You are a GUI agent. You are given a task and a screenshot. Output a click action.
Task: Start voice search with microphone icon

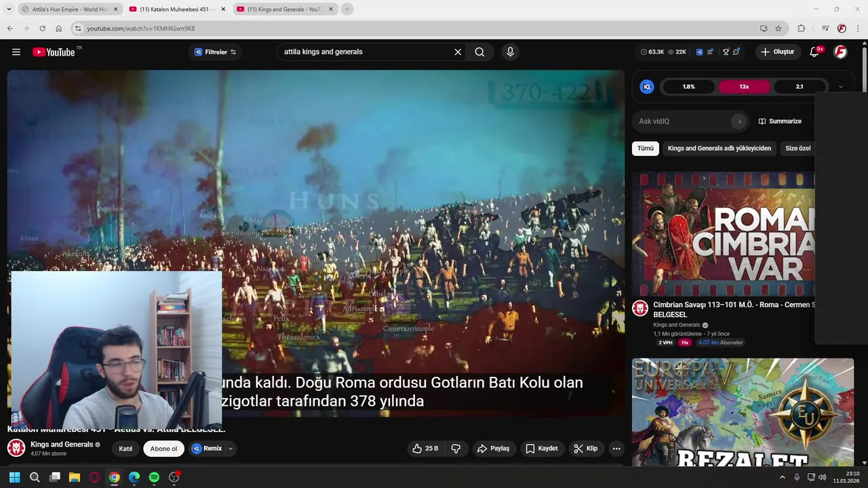tap(511, 52)
